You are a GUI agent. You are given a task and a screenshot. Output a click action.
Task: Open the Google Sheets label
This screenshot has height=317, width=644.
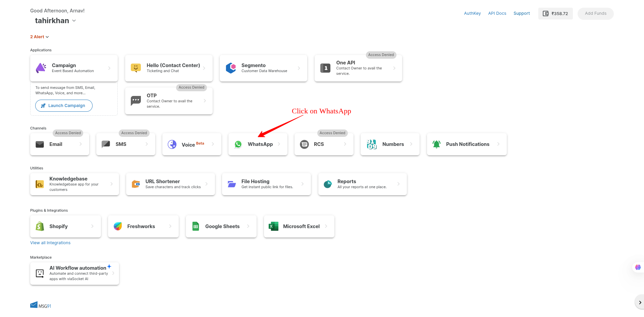tap(222, 226)
